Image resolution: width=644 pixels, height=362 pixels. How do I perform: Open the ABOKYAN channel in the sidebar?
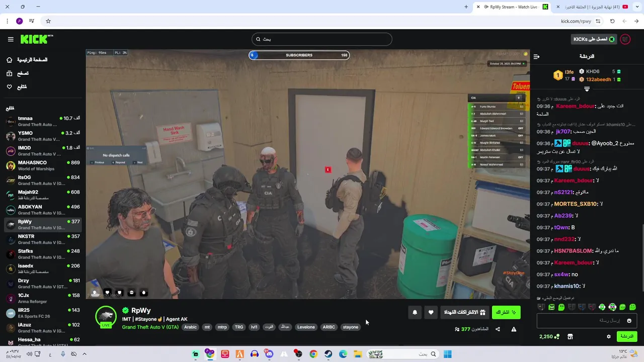tap(43, 210)
